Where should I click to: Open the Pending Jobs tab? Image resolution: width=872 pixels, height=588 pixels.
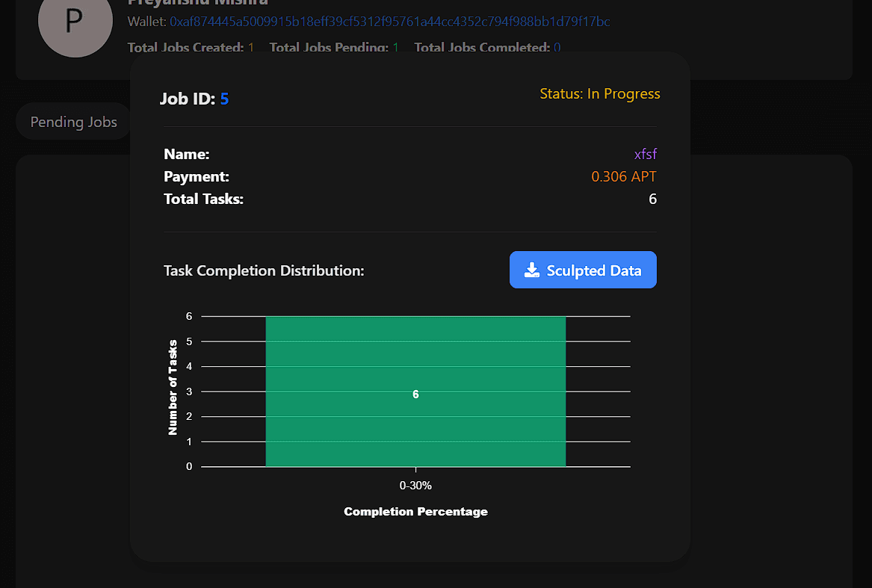point(73,122)
